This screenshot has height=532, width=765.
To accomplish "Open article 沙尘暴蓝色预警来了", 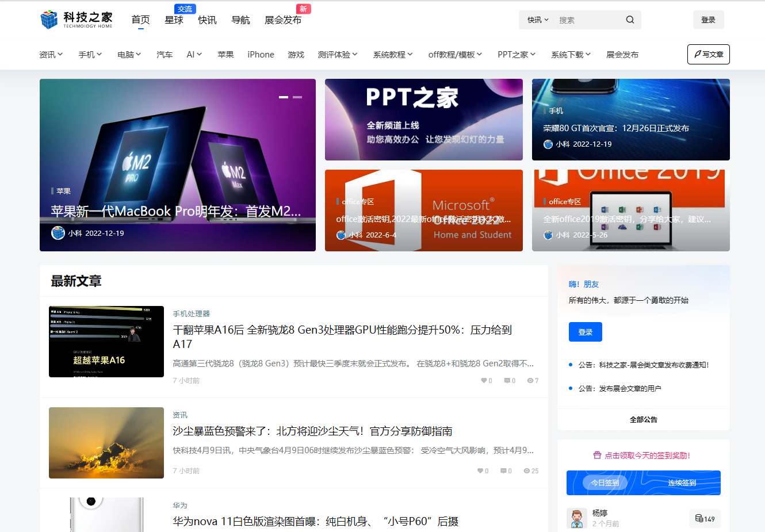I will click(312, 431).
